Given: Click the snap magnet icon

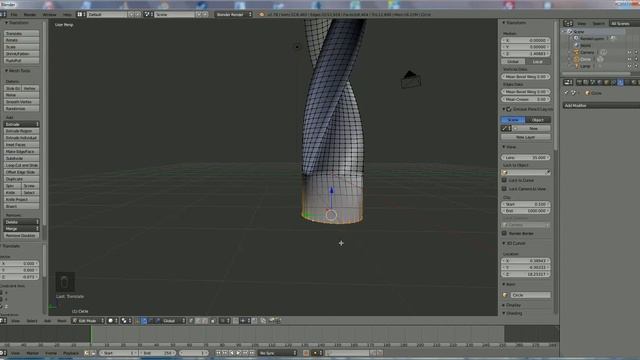Looking at the screenshot, I should [236, 321].
